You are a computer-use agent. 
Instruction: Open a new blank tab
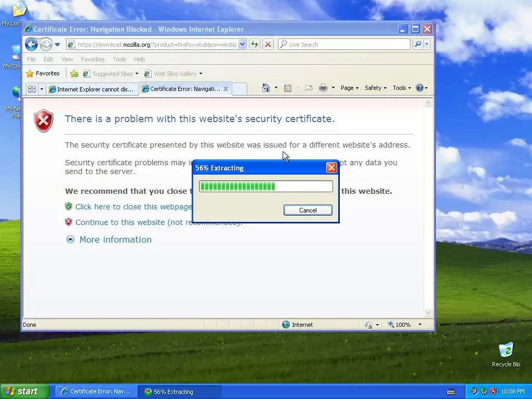point(239,89)
